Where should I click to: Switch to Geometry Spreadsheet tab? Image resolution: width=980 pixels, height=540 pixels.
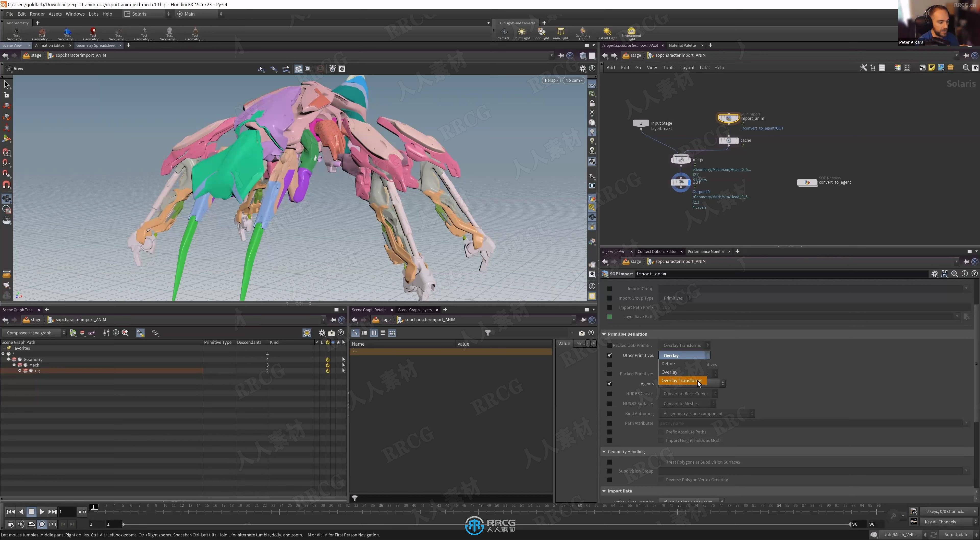pos(95,45)
